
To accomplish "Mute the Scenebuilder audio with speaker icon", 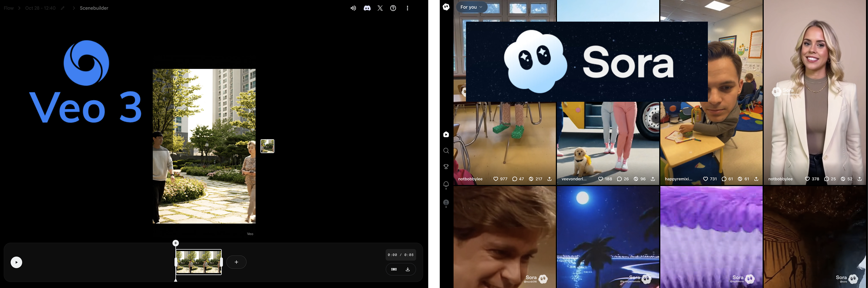I will pos(353,8).
